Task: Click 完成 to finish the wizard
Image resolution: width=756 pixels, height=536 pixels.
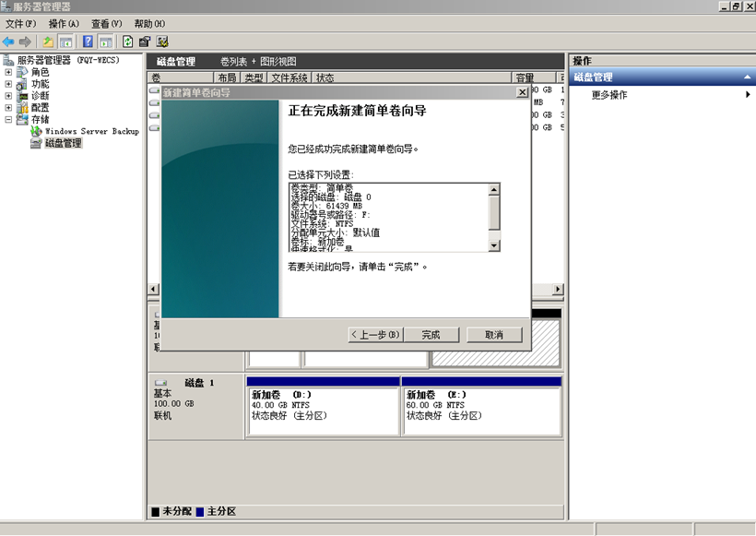Action: click(x=431, y=335)
